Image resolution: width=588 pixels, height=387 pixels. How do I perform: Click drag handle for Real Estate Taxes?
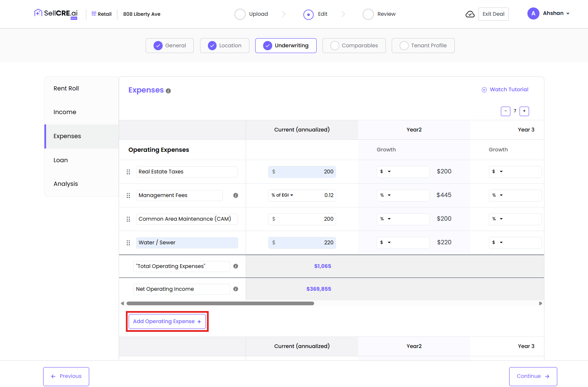(128, 172)
